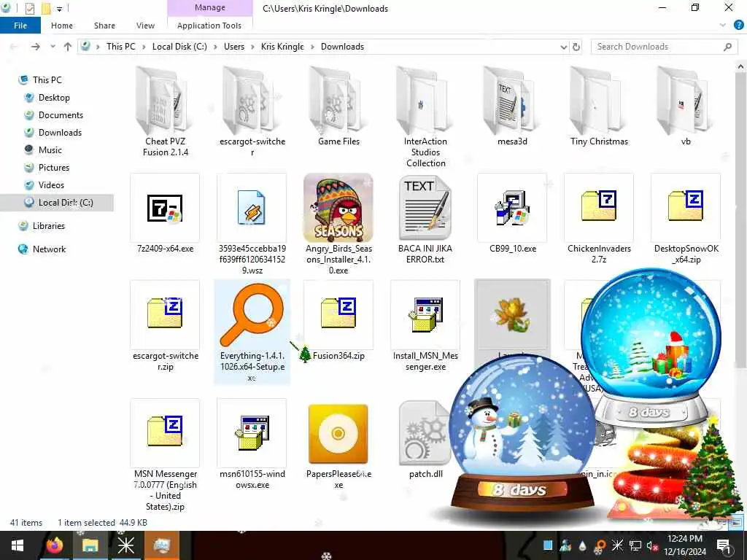Open the vb folder
Image resolution: width=747 pixels, height=560 pixels.
(686, 106)
